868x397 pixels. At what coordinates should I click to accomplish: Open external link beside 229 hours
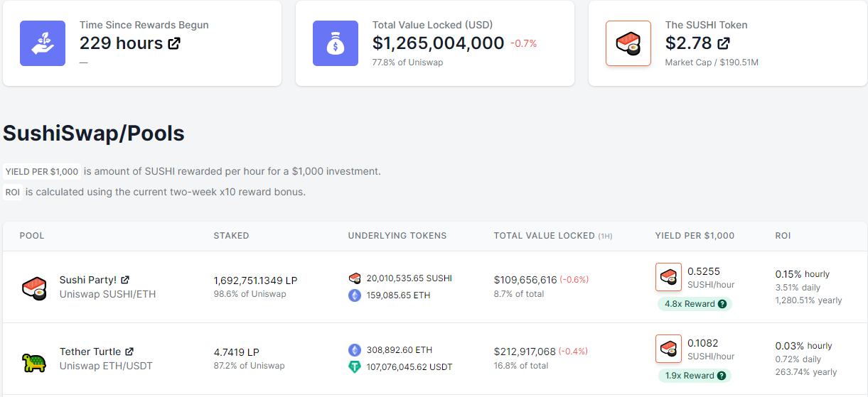173,43
